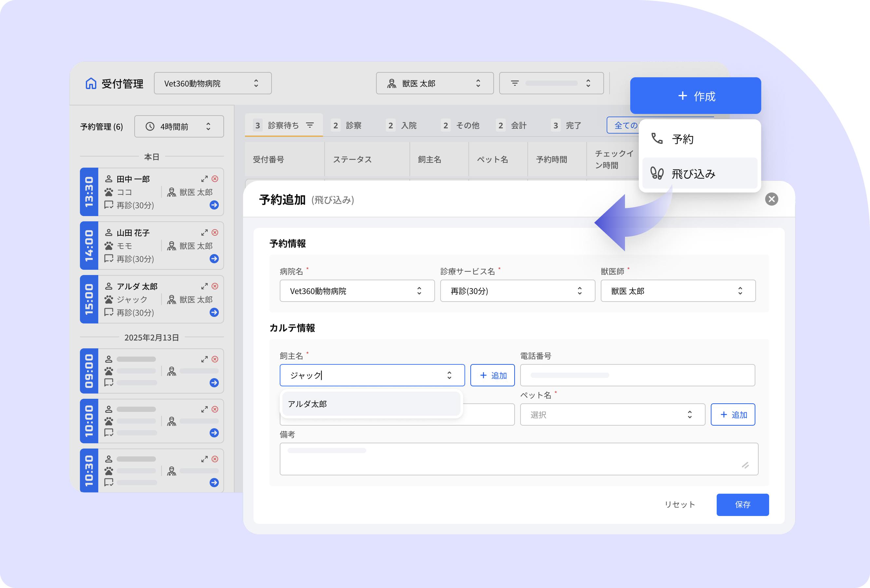Click the 作成 create button
The width and height of the screenshot is (870, 588).
[x=695, y=96]
